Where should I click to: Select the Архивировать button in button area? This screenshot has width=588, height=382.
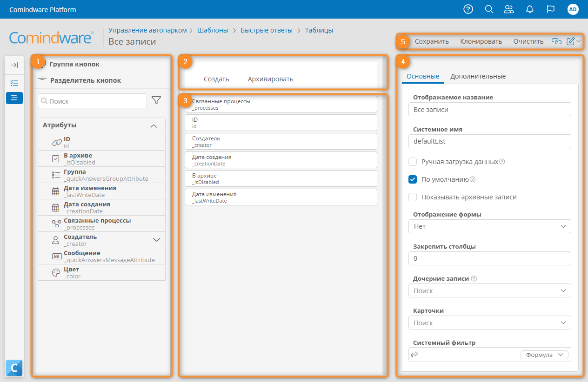[x=270, y=79]
